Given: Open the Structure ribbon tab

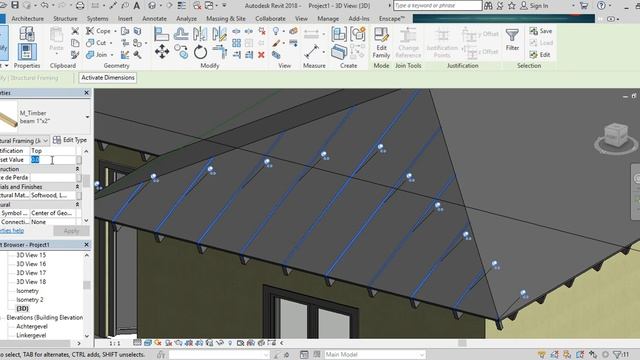Looking at the screenshot, I should tap(65, 19).
